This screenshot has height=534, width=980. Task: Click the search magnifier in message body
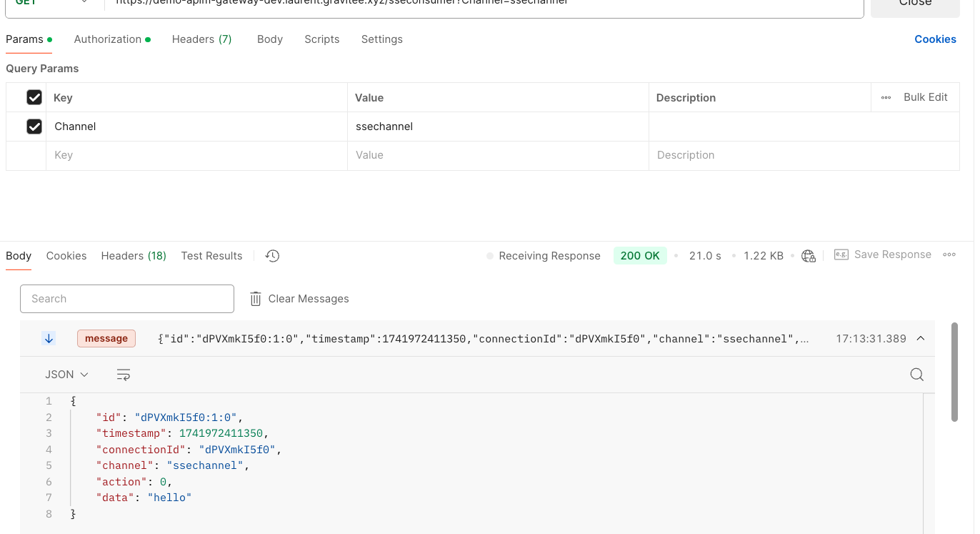click(917, 375)
